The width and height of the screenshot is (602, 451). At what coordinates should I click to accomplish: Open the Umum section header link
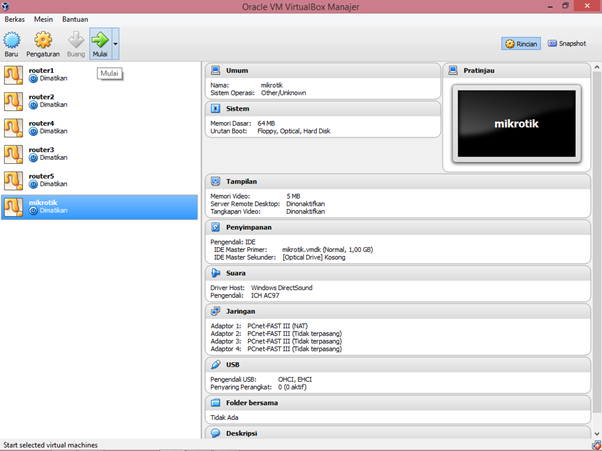[x=237, y=71]
